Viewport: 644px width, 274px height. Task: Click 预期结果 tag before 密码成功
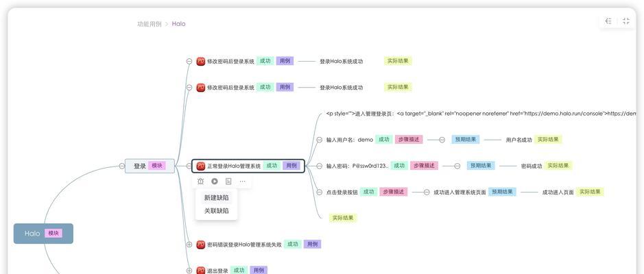(481, 166)
